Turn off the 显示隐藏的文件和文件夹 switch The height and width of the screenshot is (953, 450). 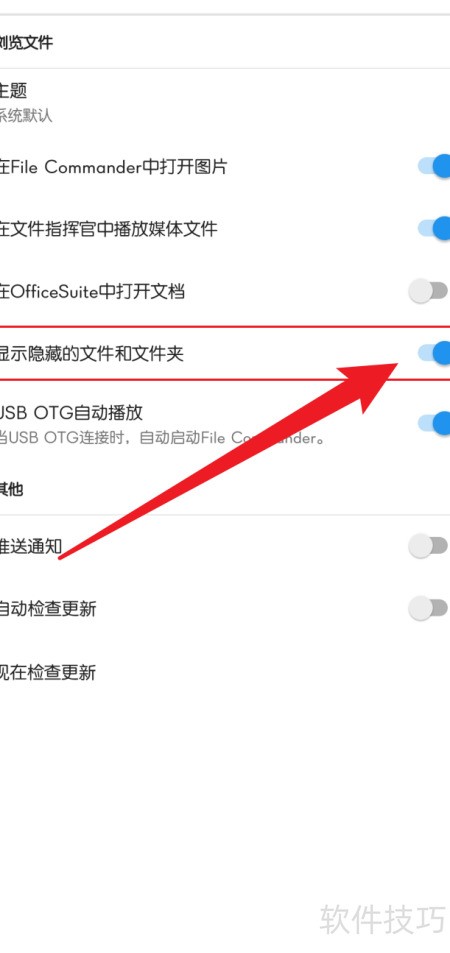434,353
